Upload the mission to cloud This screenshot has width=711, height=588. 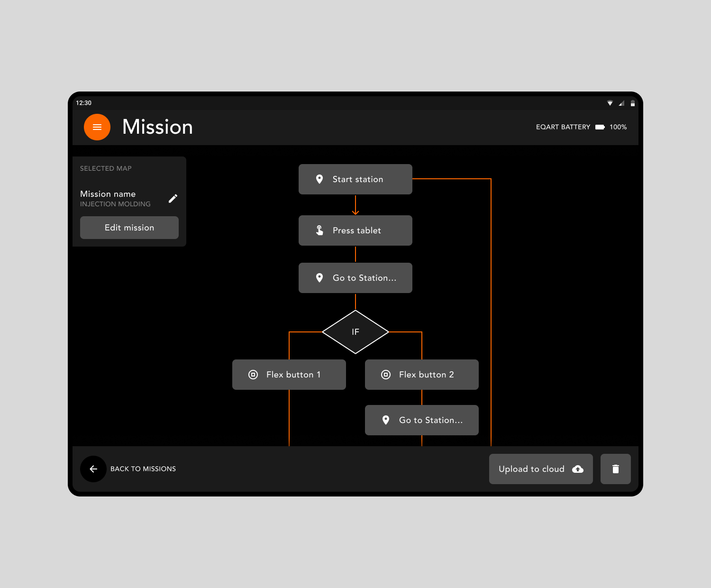click(x=541, y=469)
